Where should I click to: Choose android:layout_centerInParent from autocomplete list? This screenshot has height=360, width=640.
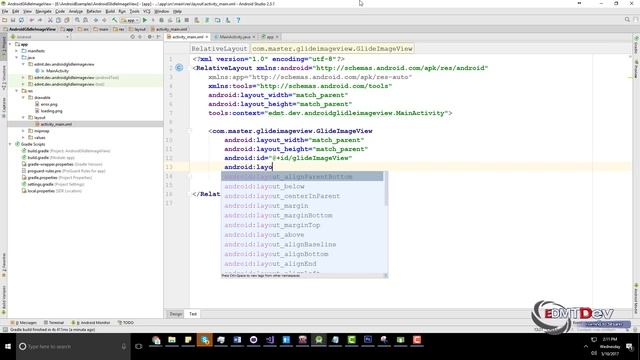click(302, 196)
